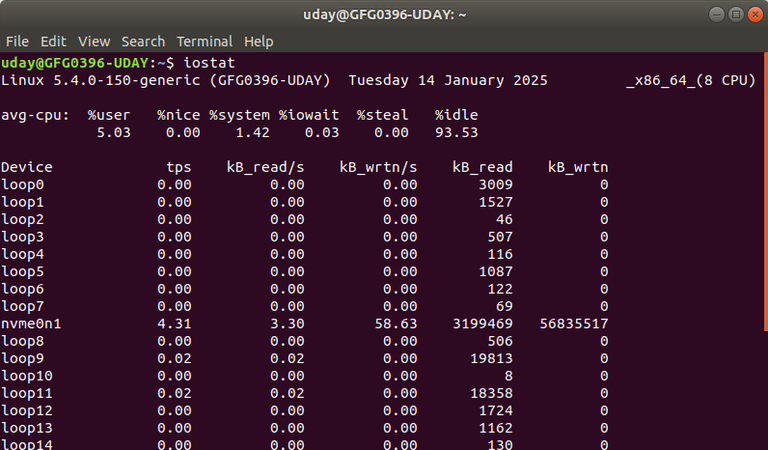Open the Terminal menu

204,42
